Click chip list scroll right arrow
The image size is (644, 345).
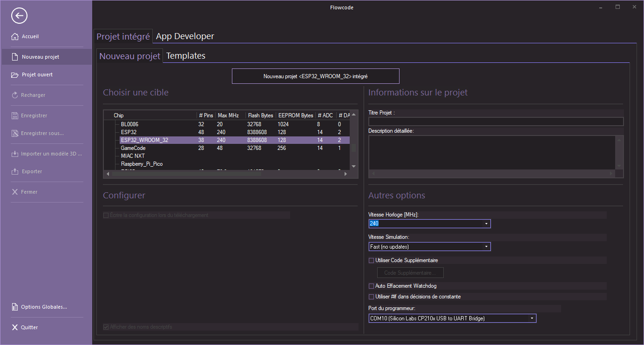[346, 174]
